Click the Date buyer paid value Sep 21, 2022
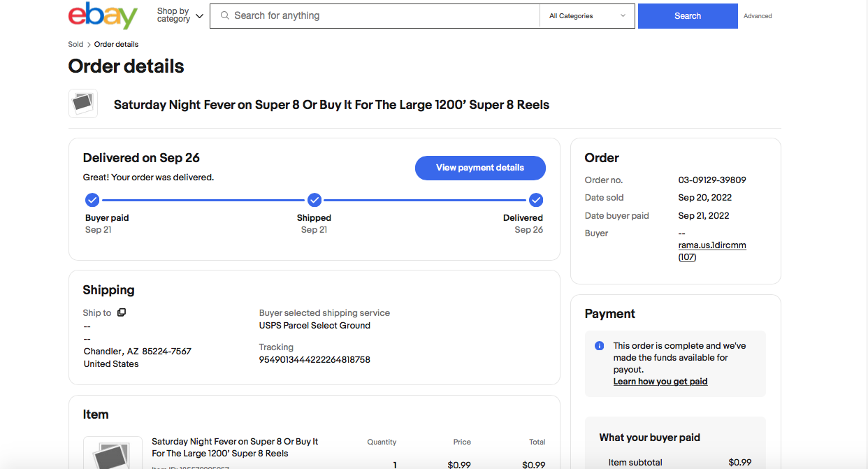This screenshot has height=469, width=868. [x=705, y=215]
